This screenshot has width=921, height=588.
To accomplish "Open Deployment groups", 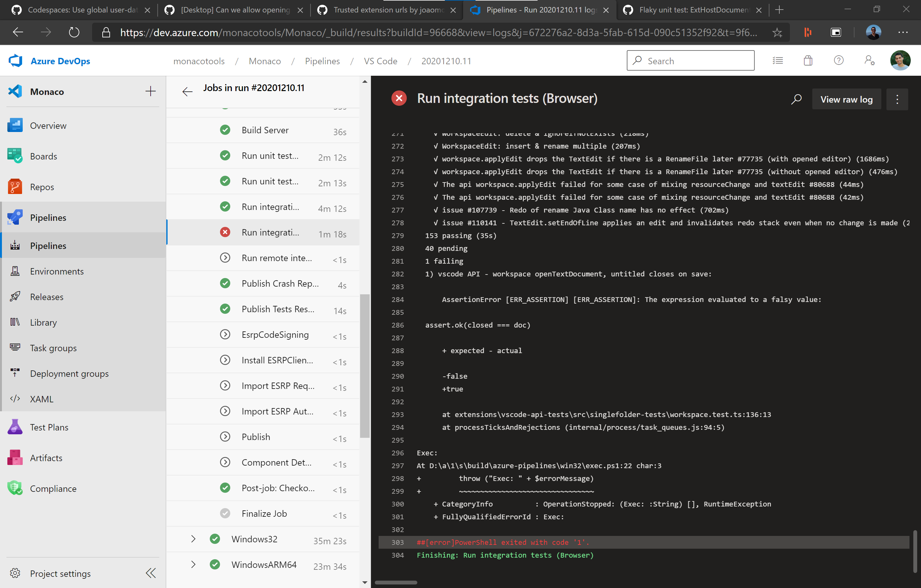I will tap(69, 374).
